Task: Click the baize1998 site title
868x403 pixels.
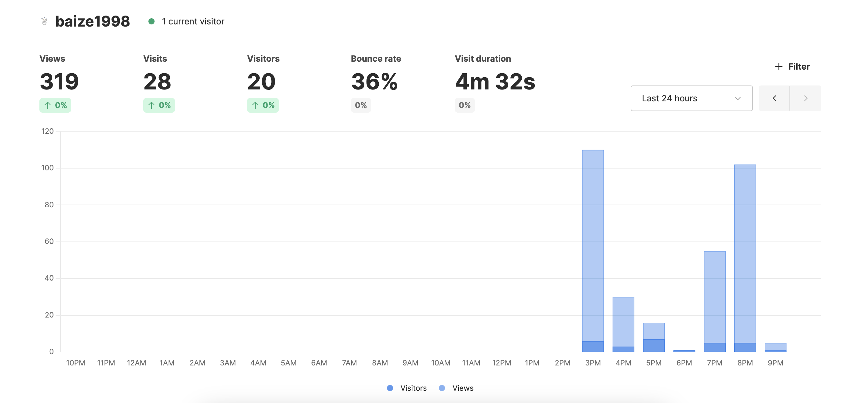Action: coord(92,22)
